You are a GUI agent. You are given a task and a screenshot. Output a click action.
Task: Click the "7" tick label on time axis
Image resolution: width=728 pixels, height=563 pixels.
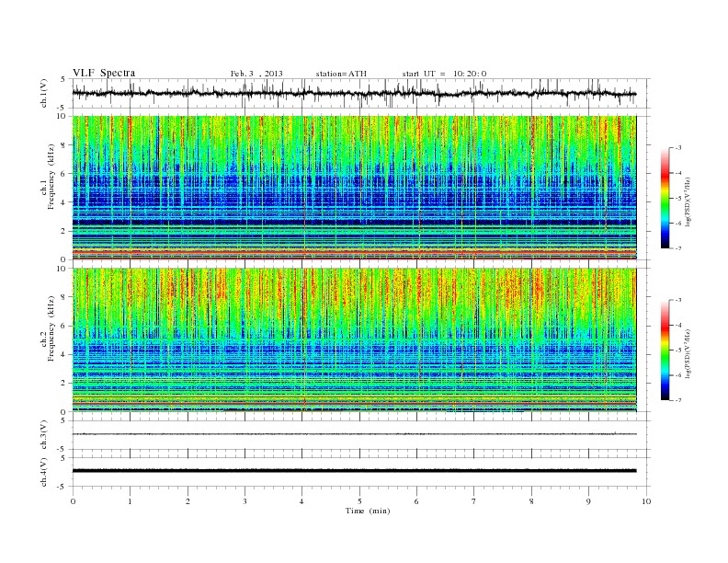click(474, 501)
